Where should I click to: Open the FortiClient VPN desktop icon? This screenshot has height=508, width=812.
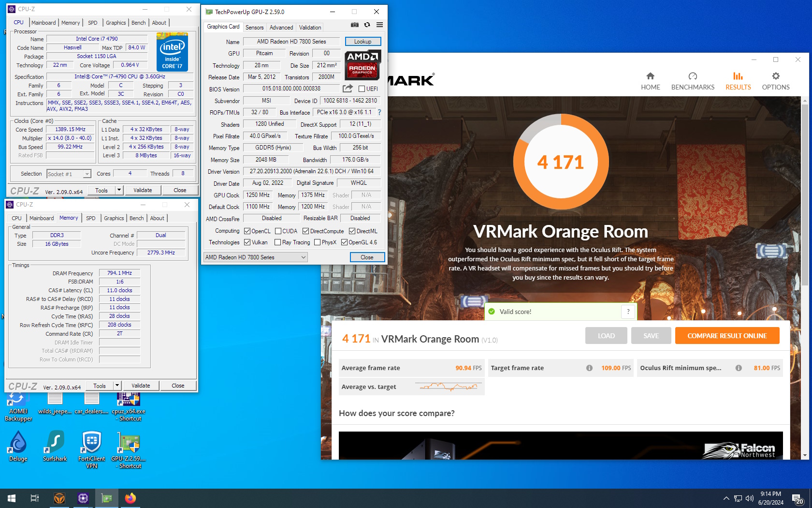point(92,450)
